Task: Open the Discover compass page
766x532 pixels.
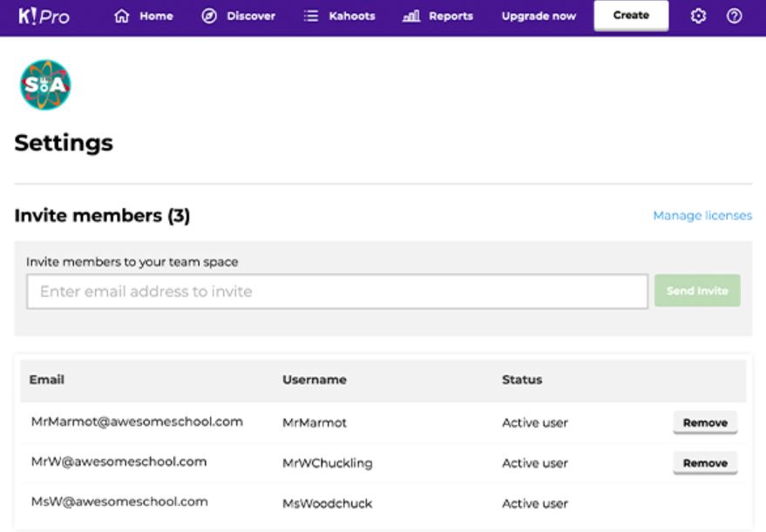Action: [x=238, y=17]
